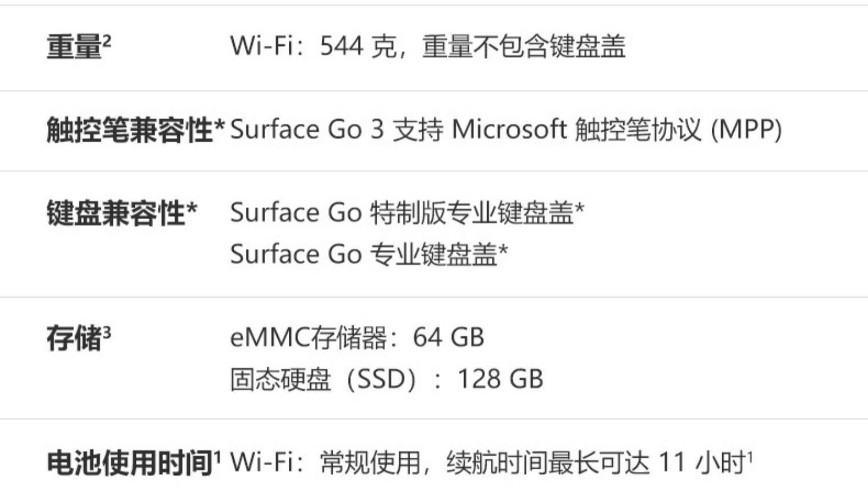Click the 重量 row label
Viewport: 868px width, 493px height.
coord(74,47)
